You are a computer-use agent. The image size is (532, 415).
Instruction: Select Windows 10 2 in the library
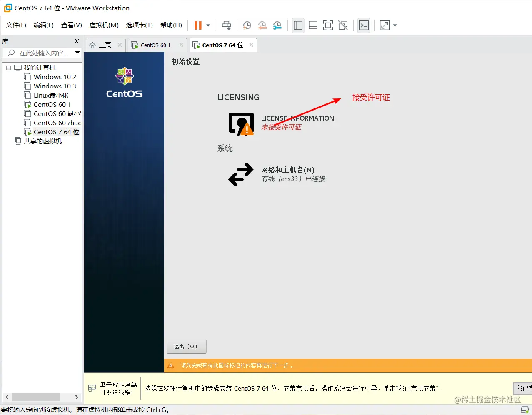click(55, 77)
